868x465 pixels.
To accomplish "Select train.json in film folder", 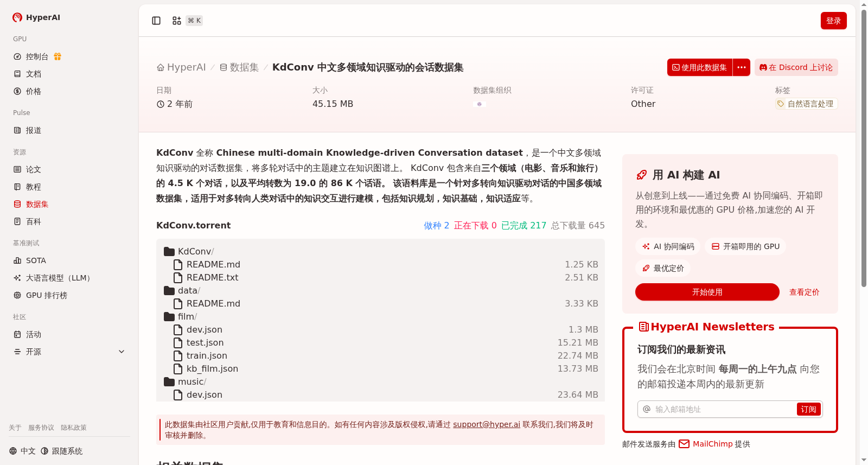I will click(207, 355).
